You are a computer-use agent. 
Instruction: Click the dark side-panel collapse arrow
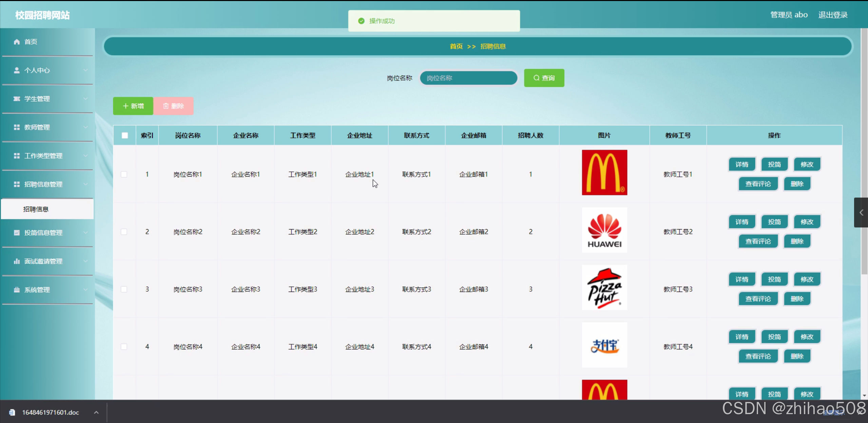tap(861, 213)
